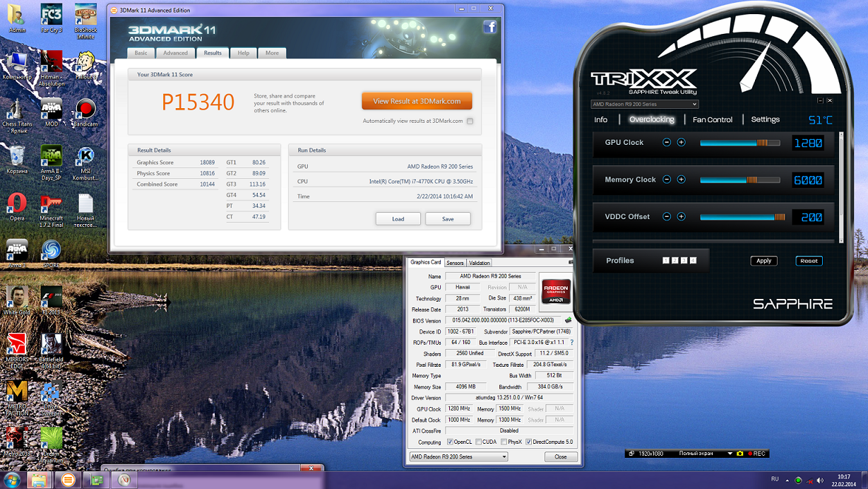Select profile 4 in TRIXX

click(x=693, y=261)
